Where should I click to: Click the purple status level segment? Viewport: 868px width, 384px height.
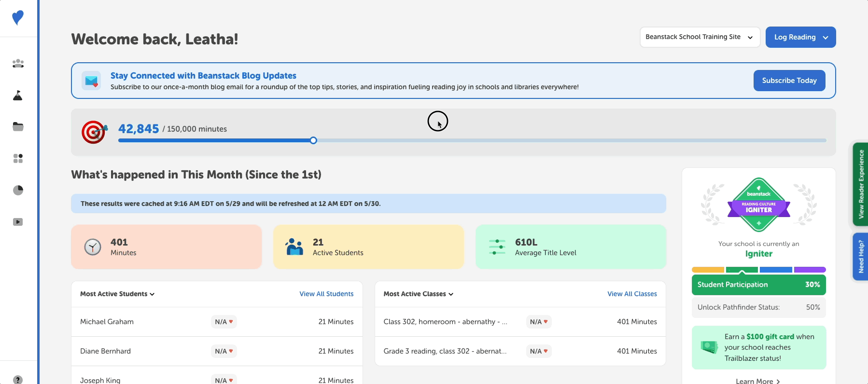[x=810, y=270]
